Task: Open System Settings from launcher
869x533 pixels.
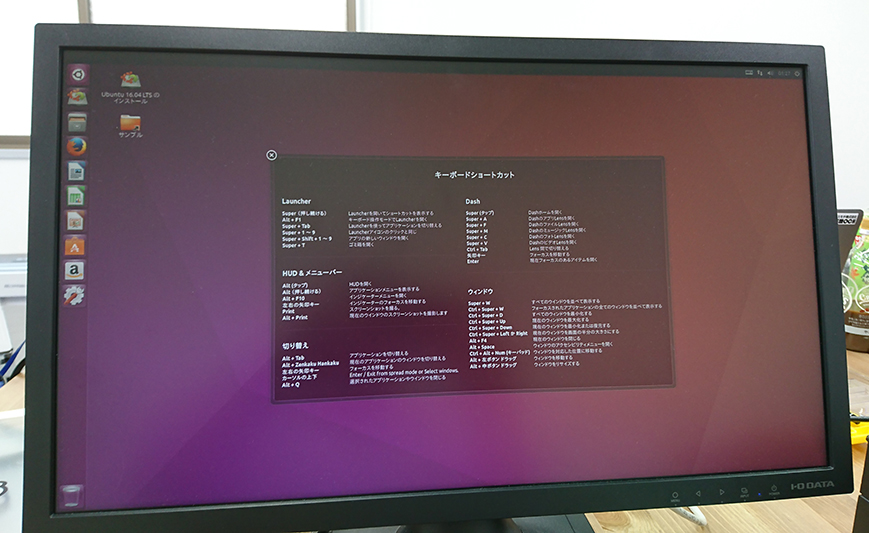Action: (x=74, y=295)
